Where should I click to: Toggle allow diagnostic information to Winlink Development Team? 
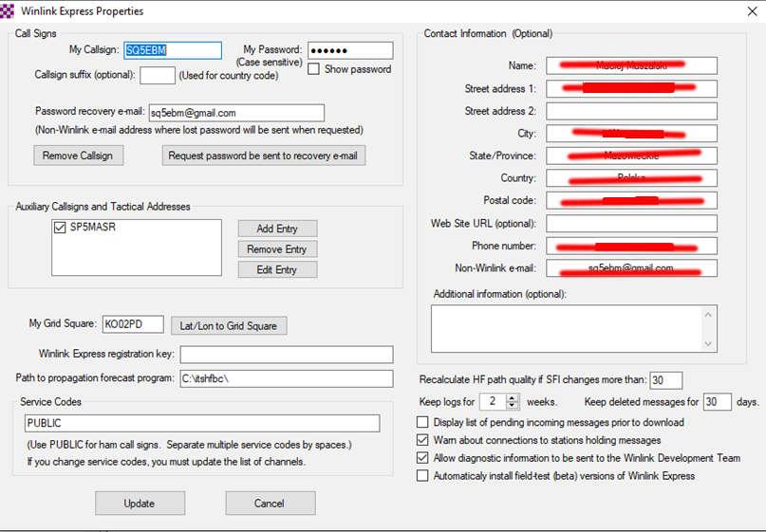pyautogui.click(x=422, y=458)
